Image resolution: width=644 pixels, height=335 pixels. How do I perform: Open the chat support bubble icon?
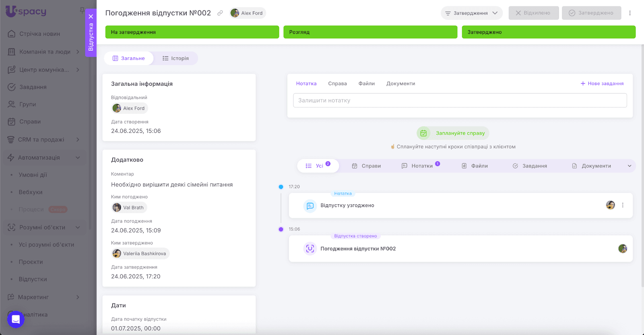point(16,319)
